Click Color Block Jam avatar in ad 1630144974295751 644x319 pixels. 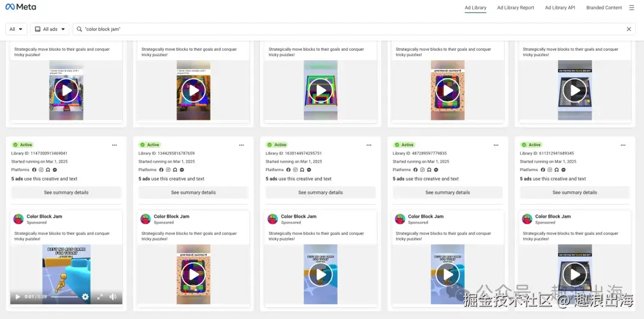273,219
